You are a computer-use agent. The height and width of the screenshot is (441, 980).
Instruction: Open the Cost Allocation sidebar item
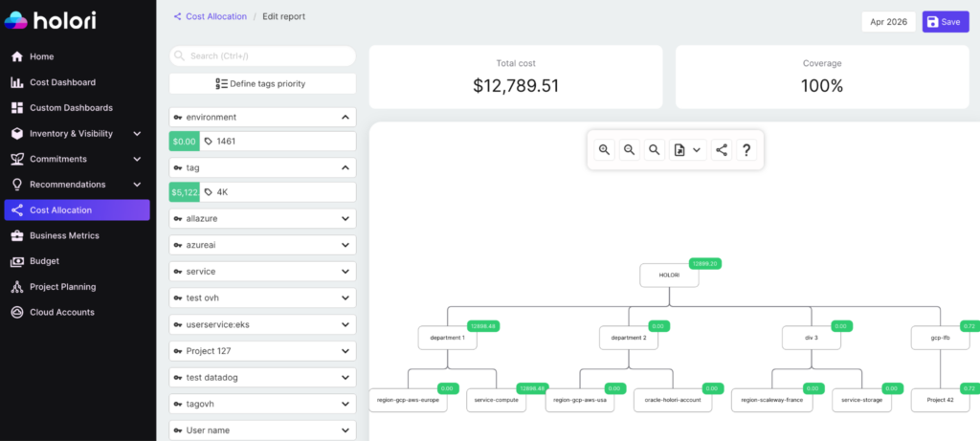[x=77, y=209]
